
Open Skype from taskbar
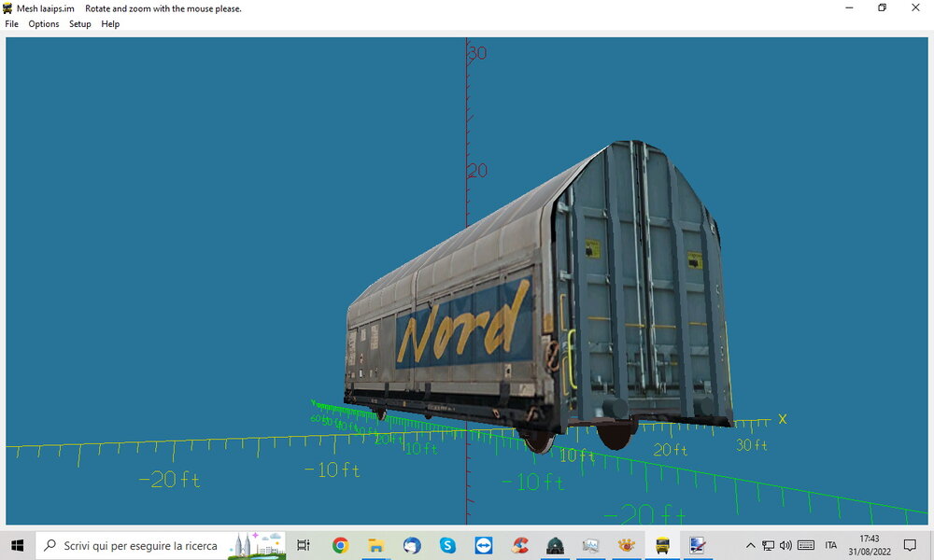447,545
